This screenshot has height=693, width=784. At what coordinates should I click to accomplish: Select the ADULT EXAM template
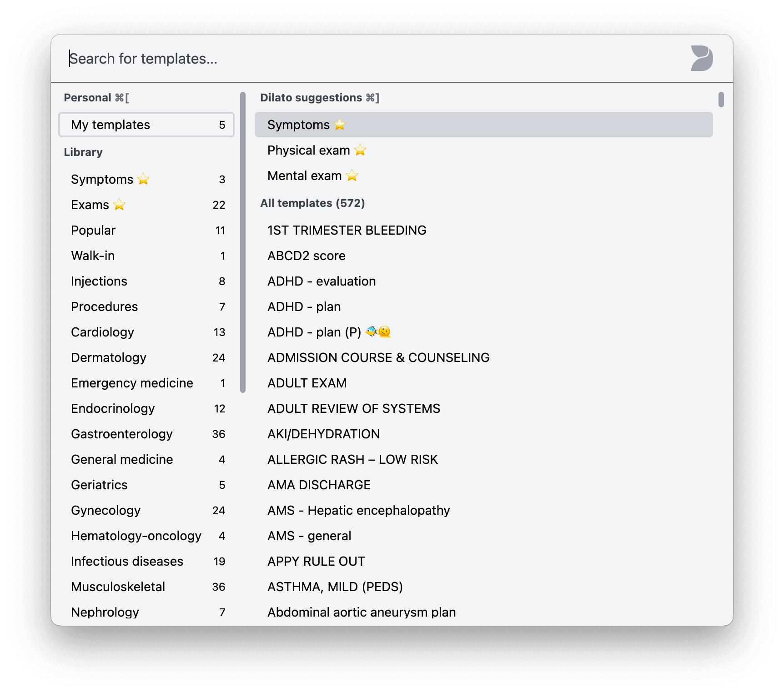coord(307,383)
